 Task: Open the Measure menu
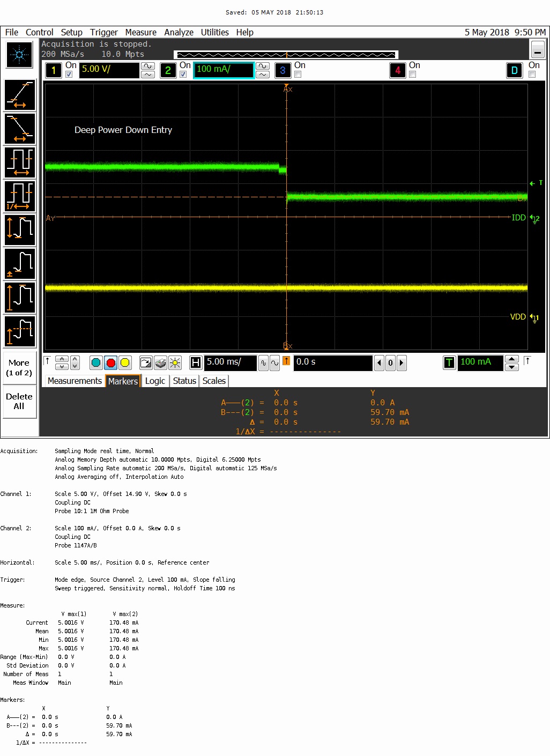coord(141,32)
